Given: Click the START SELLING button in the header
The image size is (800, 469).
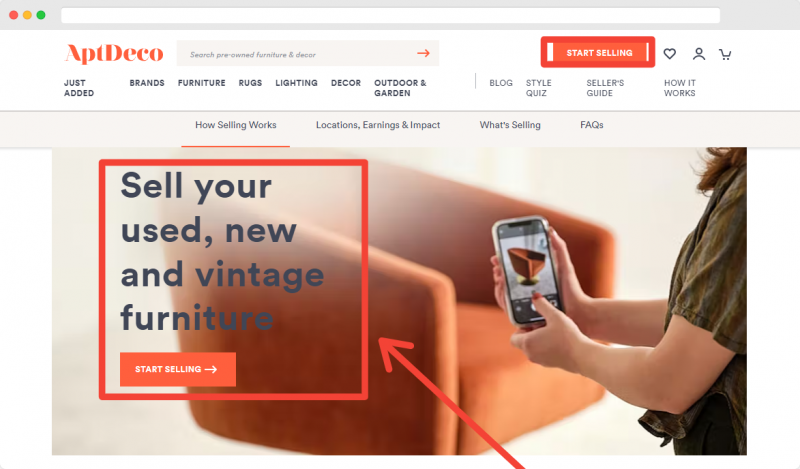Looking at the screenshot, I should point(598,53).
